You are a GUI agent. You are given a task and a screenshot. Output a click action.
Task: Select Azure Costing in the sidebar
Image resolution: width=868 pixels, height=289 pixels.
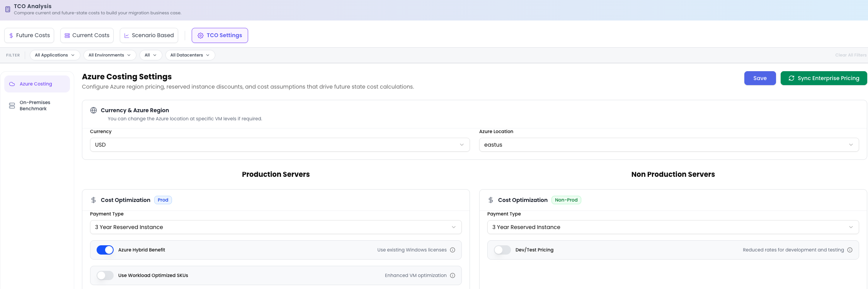(37, 84)
